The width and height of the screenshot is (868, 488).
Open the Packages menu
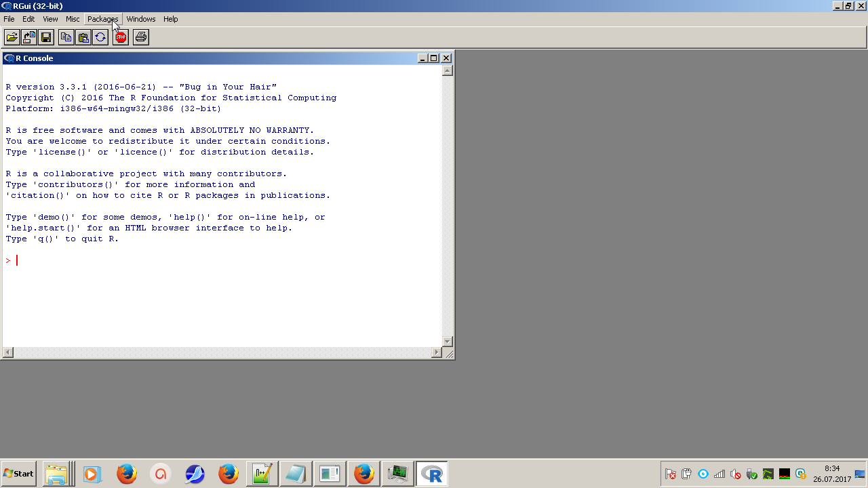coord(103,19)
